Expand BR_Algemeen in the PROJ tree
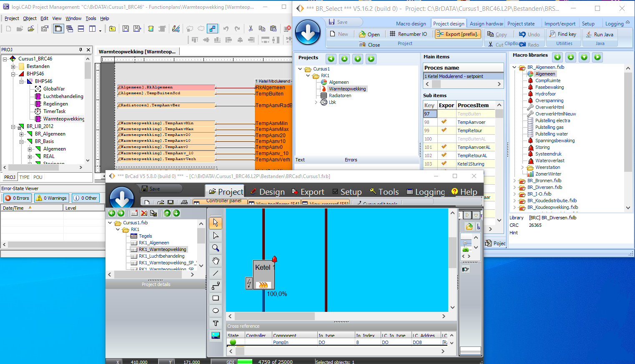Screen dimensions: 635x364 (x=22, y=134)
